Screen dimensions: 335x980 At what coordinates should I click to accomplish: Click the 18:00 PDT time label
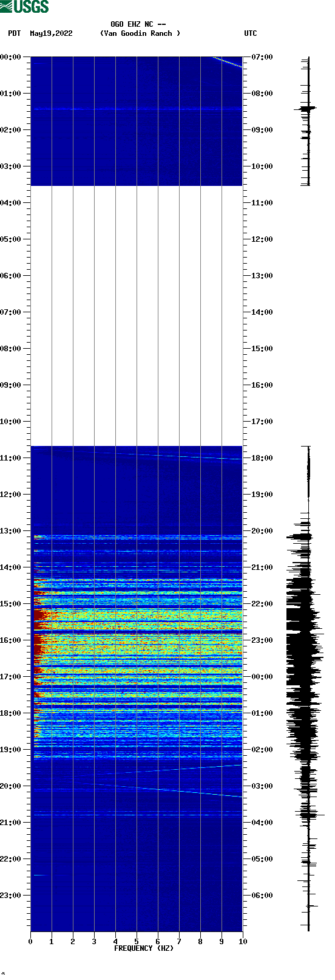11,713
